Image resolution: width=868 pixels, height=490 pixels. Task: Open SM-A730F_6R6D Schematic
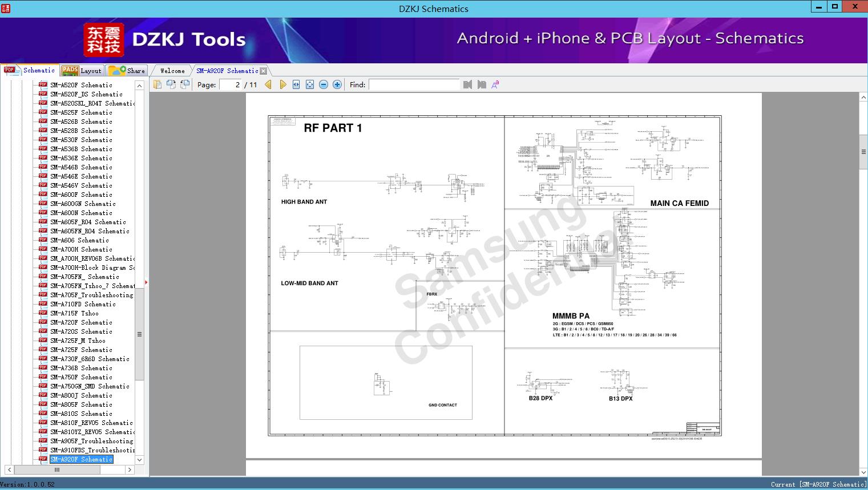point(90,359)
